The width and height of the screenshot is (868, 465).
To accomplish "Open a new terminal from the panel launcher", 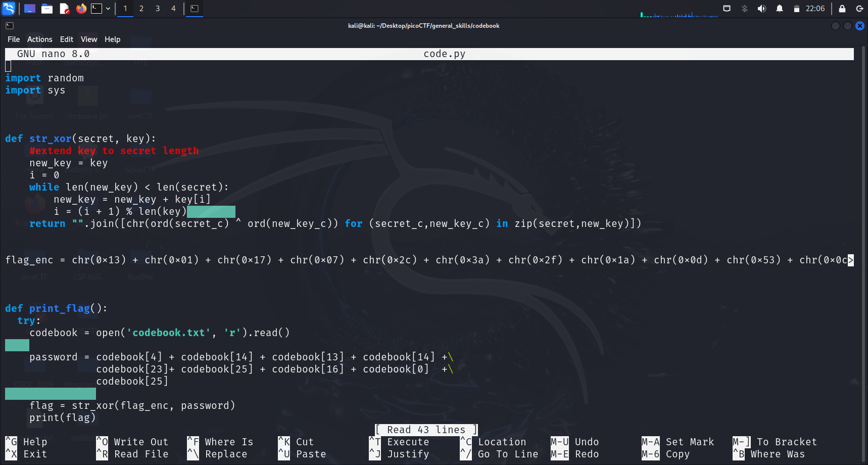I will [97, 9].
